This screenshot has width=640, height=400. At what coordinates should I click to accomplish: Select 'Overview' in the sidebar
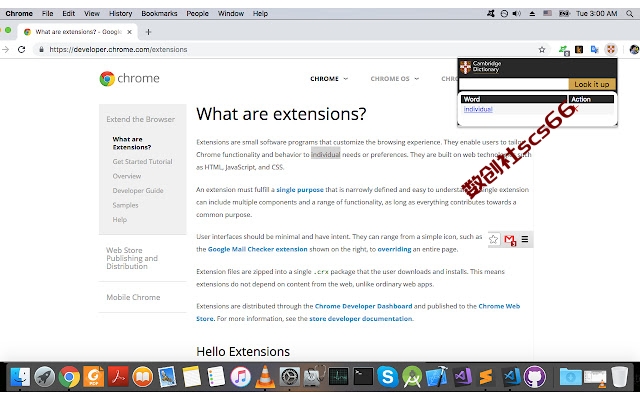(127, 176)
